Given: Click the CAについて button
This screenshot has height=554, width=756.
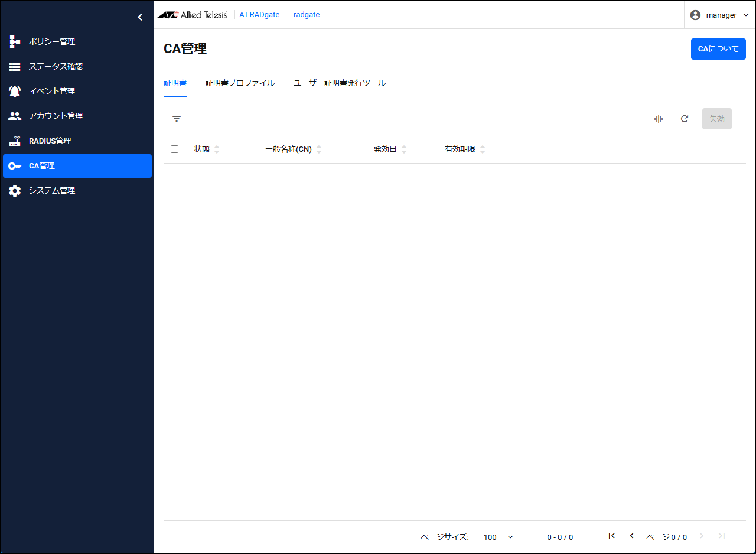Looking at the screenshot, I should pos(718,49).
